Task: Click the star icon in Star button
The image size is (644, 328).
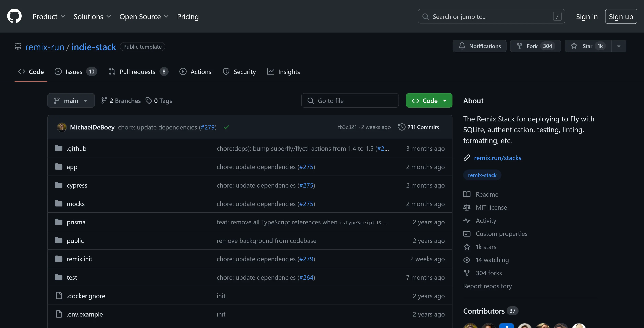Action: [574, 46]
